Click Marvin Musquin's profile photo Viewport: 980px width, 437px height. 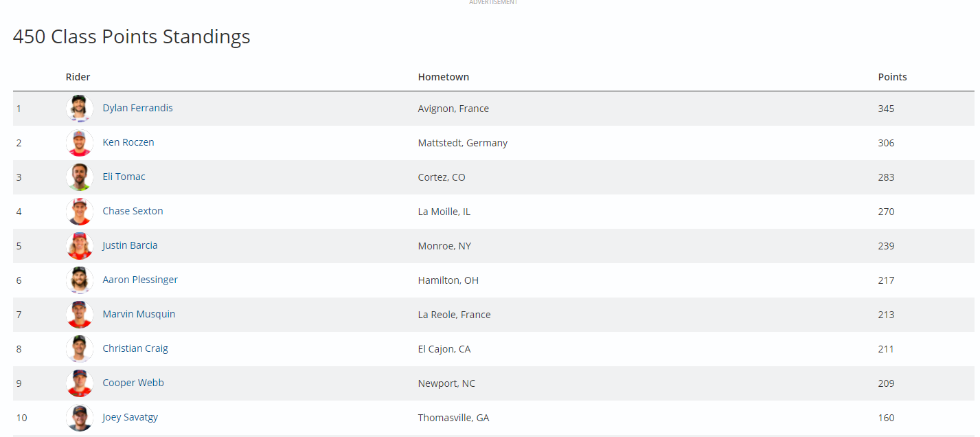coord(80,315)
